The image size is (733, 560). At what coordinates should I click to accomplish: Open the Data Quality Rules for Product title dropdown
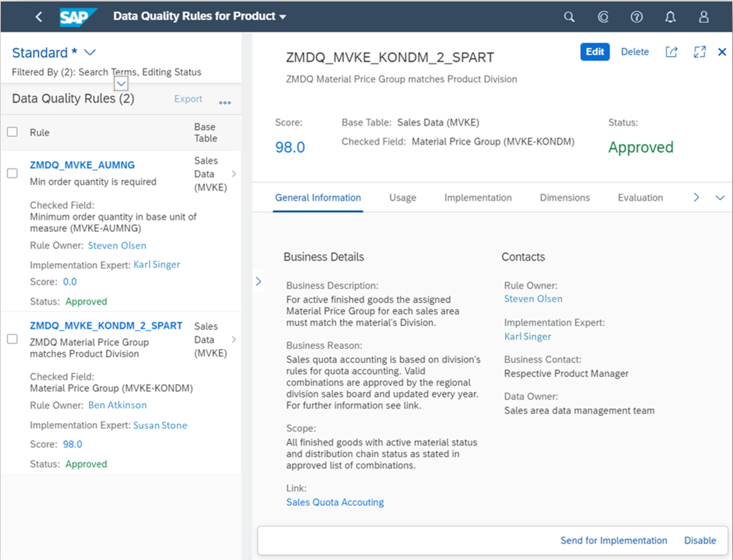pyautogui.click(x=200, y=16)
